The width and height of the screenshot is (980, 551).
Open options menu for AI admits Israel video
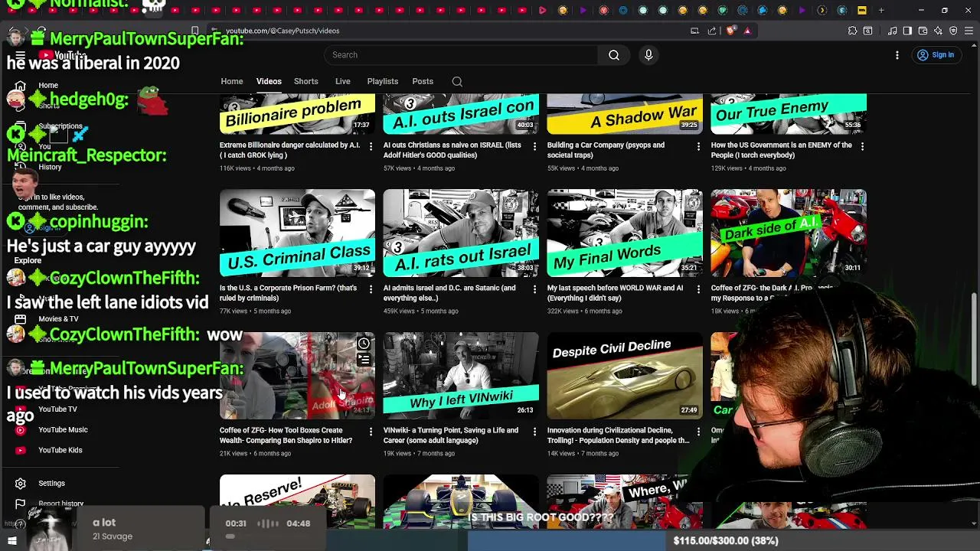pos(534,289)
